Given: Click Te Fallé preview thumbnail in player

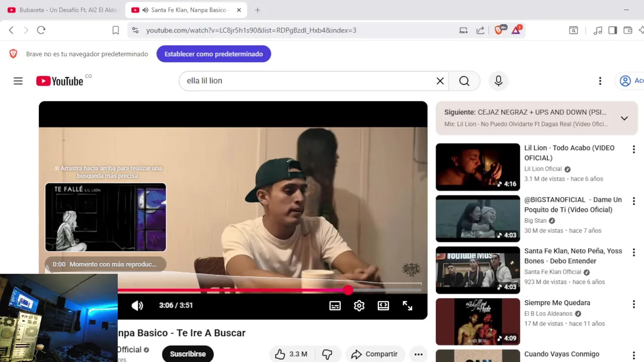Looking at the screenshot, I should click(x=106, y=217).
